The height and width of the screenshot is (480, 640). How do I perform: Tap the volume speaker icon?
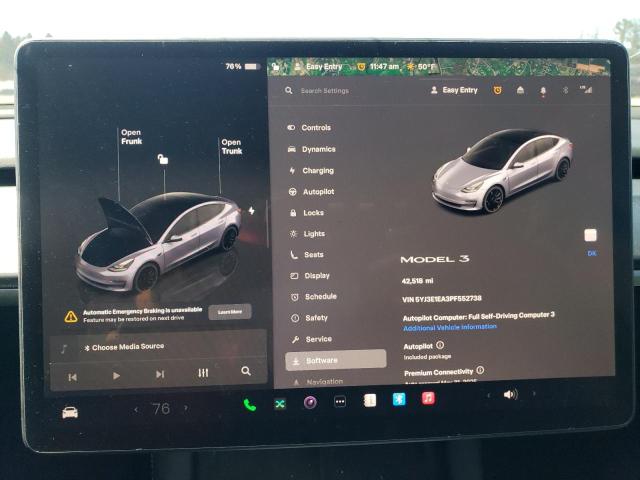pyautogui.click(x=510, y=395)
